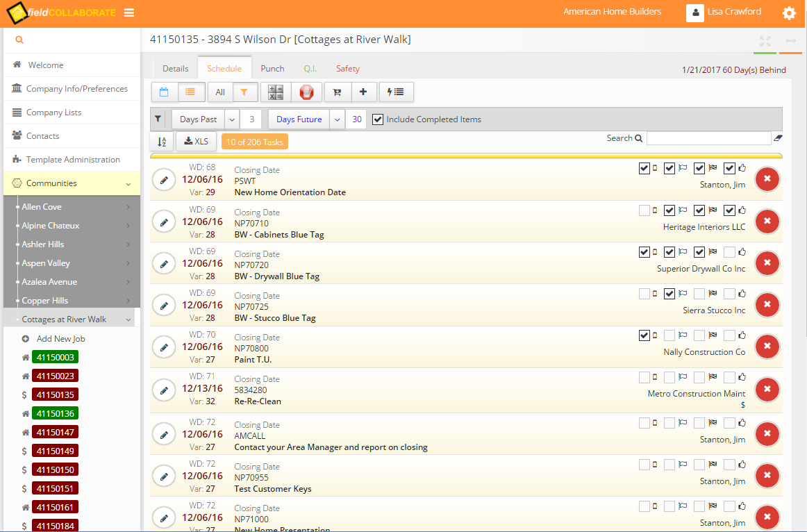Expand the Allen Cove community
Viewport: 807px width, 532px height.
pyautogui.click(x=42, y=206)
